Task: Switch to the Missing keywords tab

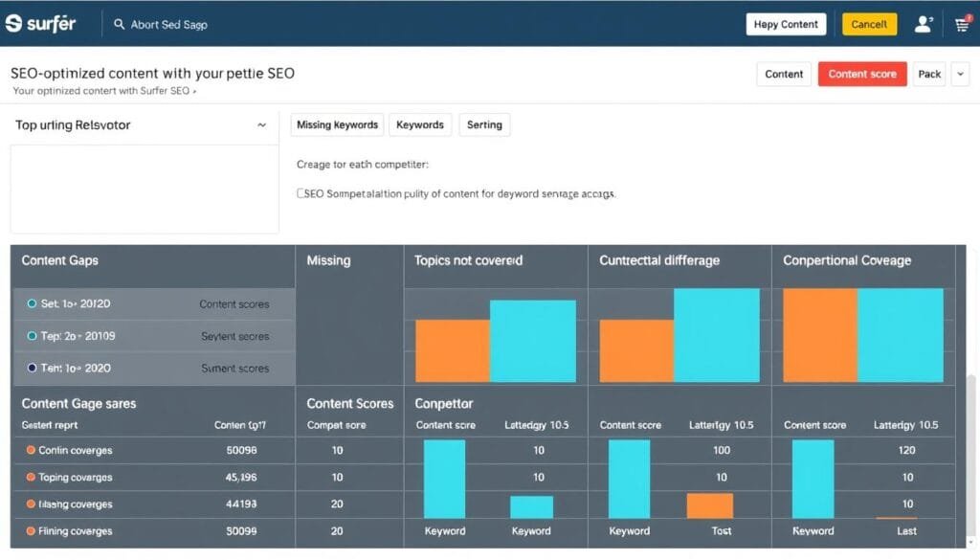Action: pos(337,124)
